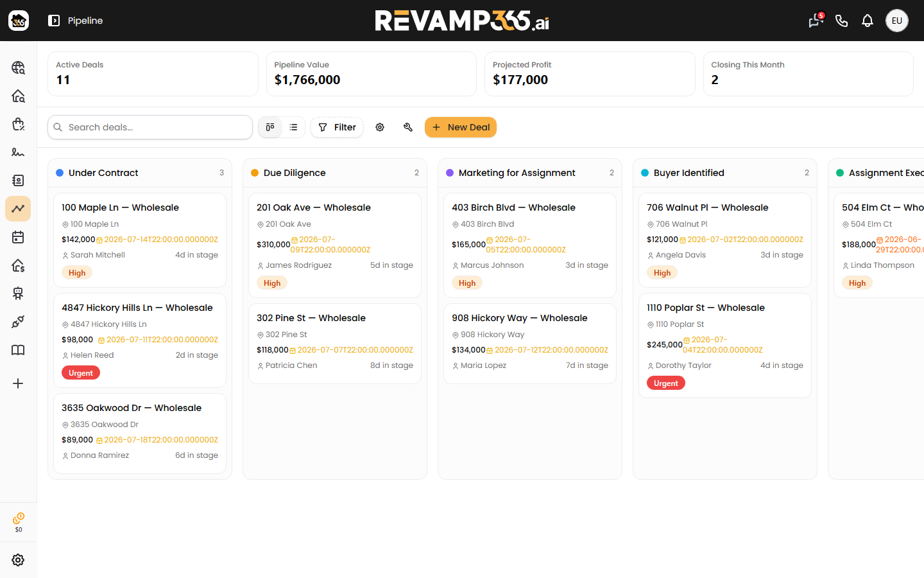The width and height of the screenshot is (924, 578).
Task: Open the 403 Birch Blvd deal title
Action: coord(513,207)
